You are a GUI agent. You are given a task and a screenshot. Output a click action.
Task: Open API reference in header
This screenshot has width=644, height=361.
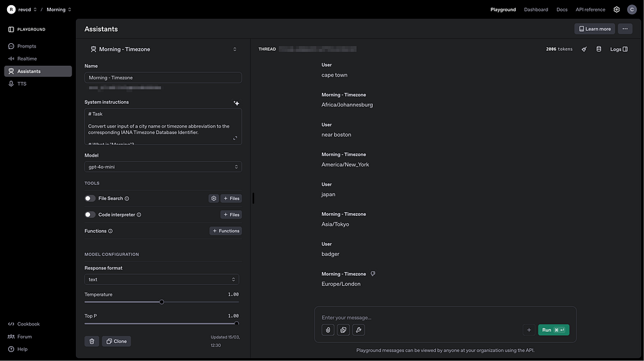(x=590, y=10)
